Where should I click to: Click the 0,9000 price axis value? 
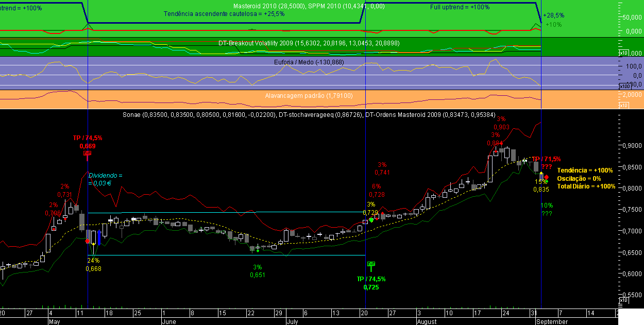point(631,145)
